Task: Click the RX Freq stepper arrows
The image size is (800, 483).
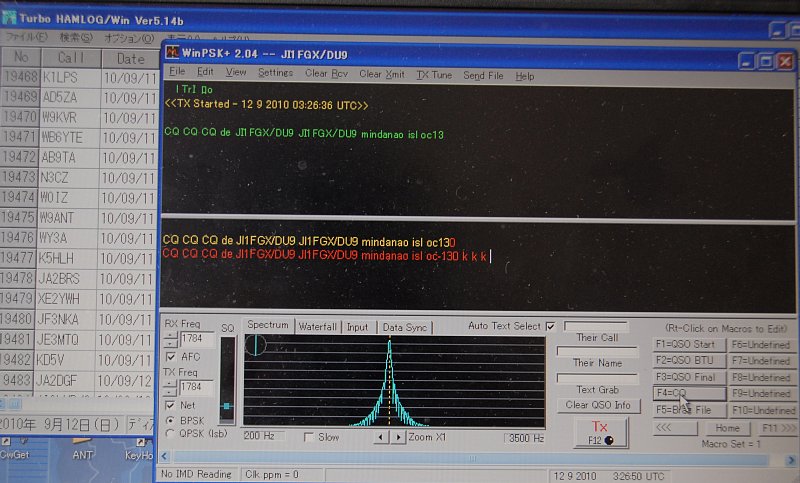Action: pyautogui.click(x=170, y=339)
